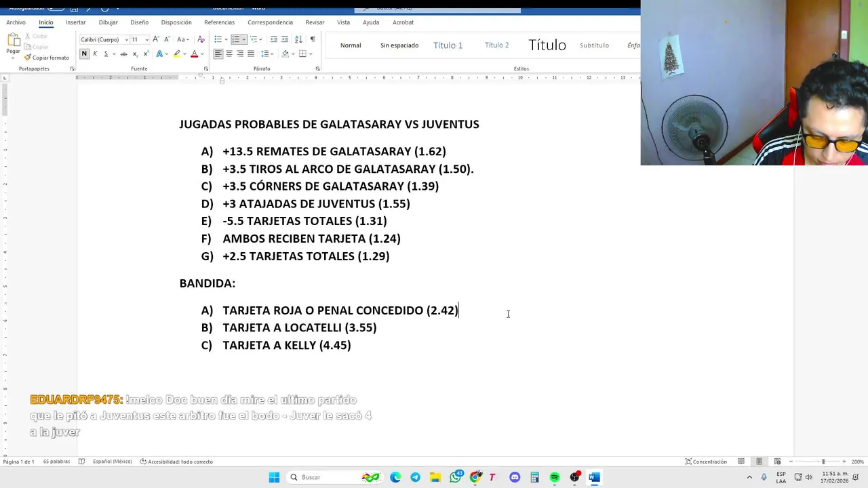The width and height of the screenshot is (868, 488).
Task: Expand underline style dropdown arrow
Action: tap(114, 54)
